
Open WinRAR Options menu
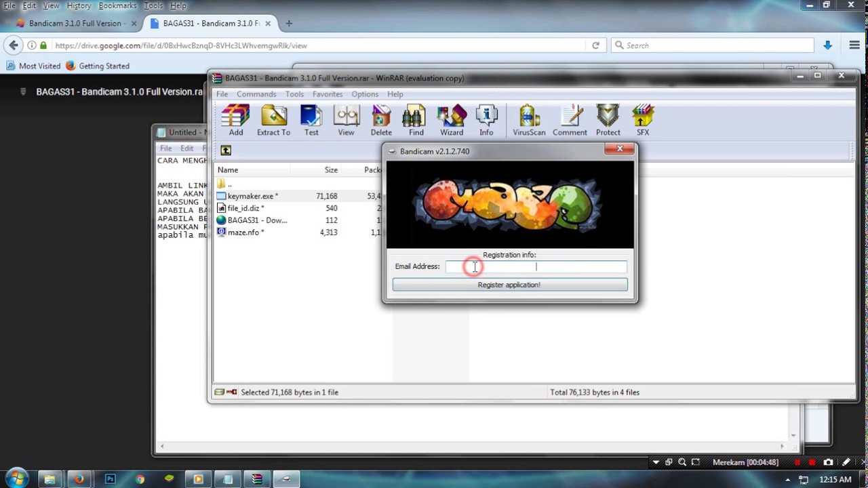[365, 94]
